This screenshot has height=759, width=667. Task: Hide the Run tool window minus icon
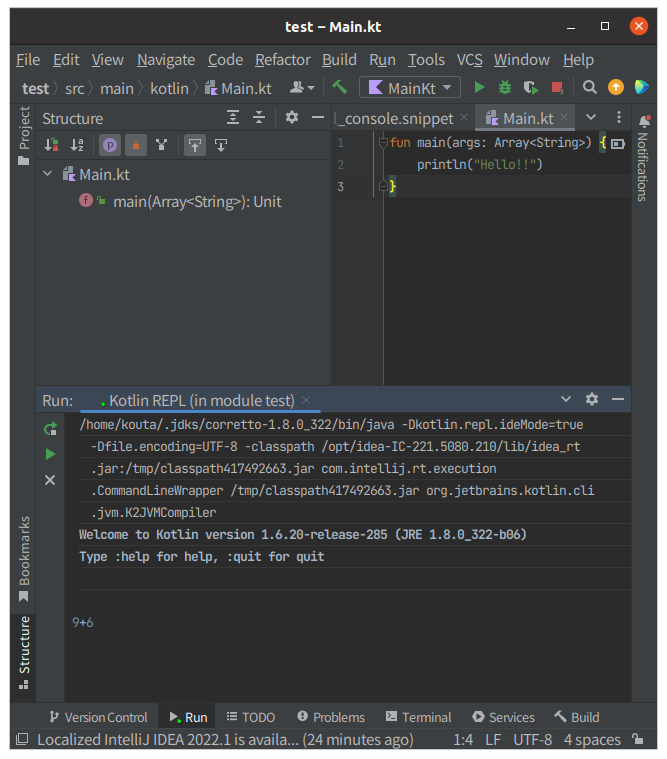(618, 399)
